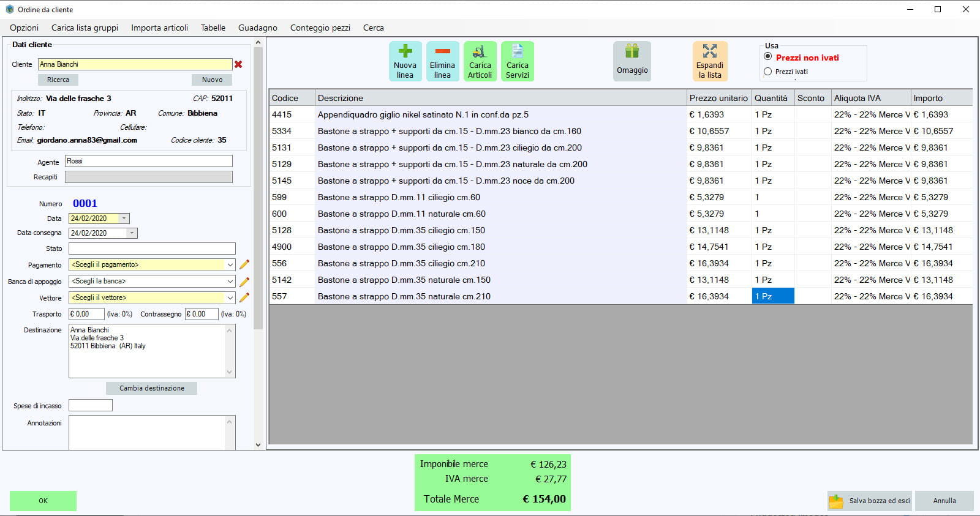This screenshot has height=516, width=980.
Task: Click the € 14,7541 unit price cell
Action: pos(719,247)
